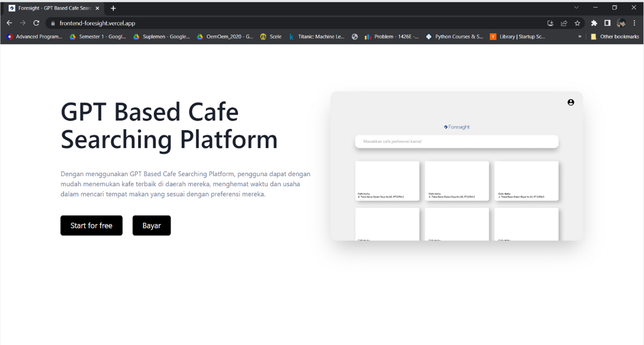
Task: Click the share page icon in address bar
Action: (x=564, y=23)
